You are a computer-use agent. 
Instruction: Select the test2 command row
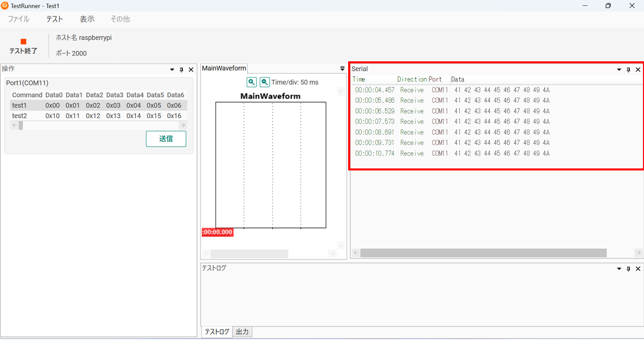(x=20, y=116)
